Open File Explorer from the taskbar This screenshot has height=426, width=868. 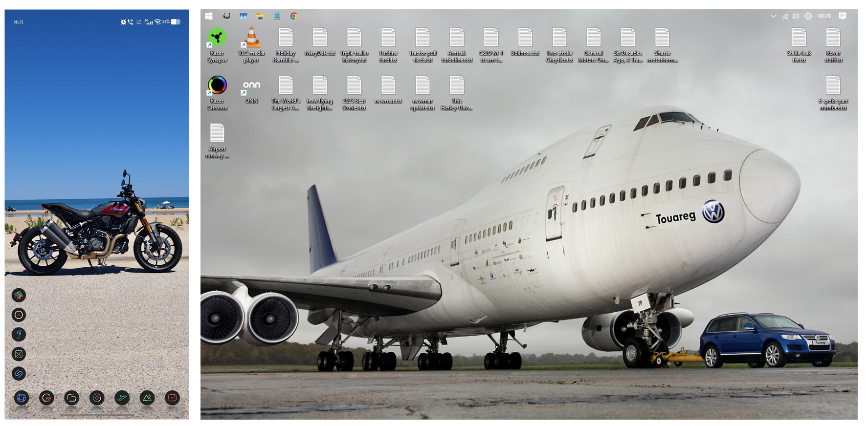[x=260, y=16]
